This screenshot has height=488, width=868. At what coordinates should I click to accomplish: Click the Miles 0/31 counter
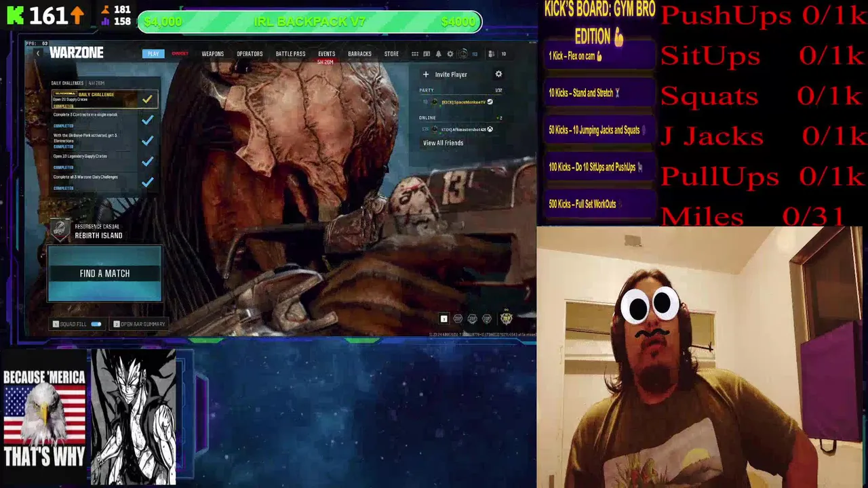pyautogui.click(x=753, y=217)
